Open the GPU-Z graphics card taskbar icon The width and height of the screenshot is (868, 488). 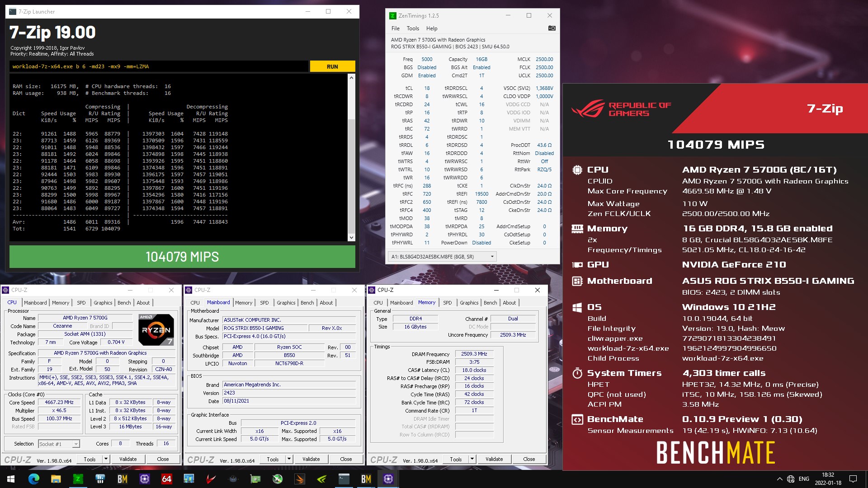tap(255, 479)
